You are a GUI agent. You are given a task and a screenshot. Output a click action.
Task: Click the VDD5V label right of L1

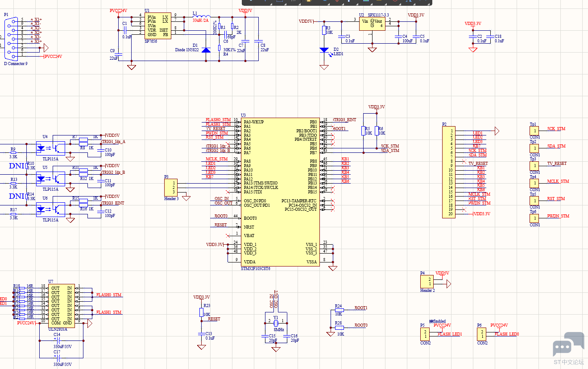coord(245,10)
